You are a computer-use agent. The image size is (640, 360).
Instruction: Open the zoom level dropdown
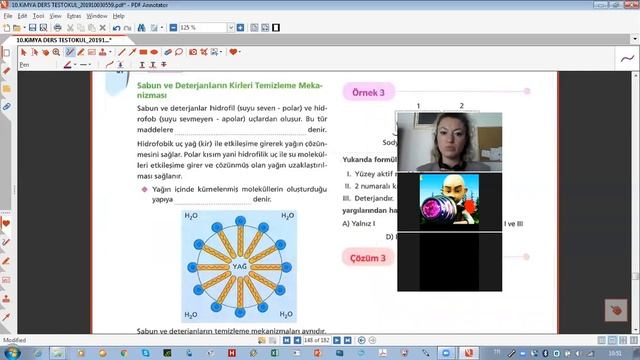coord(231,28)
